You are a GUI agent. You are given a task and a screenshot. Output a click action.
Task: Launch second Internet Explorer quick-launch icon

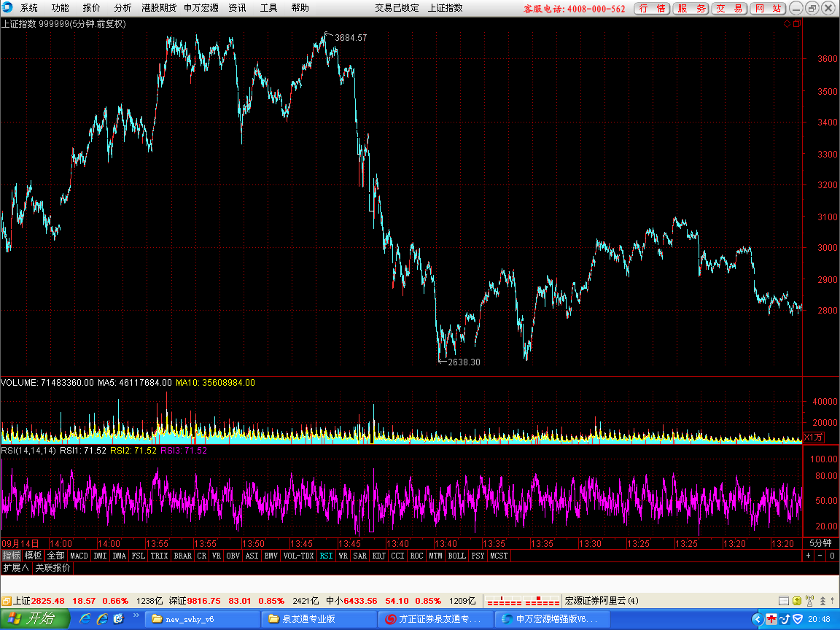102,619
